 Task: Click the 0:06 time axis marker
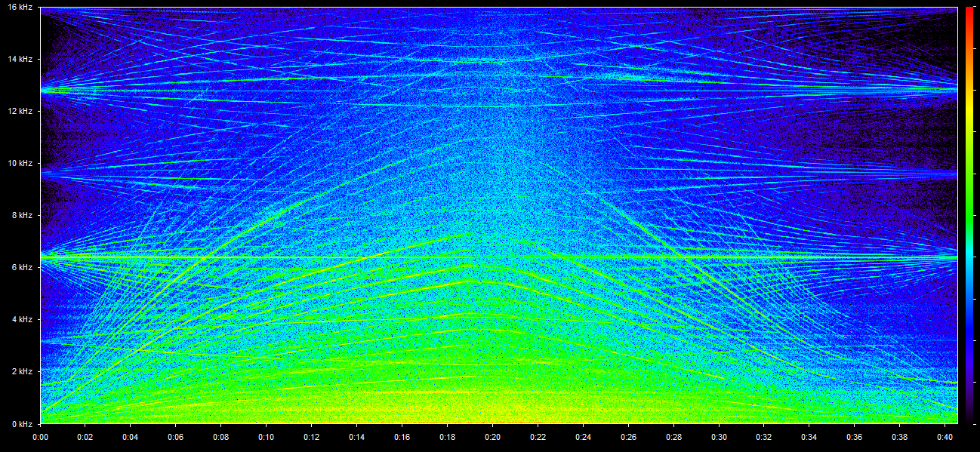tap(176, 437)
